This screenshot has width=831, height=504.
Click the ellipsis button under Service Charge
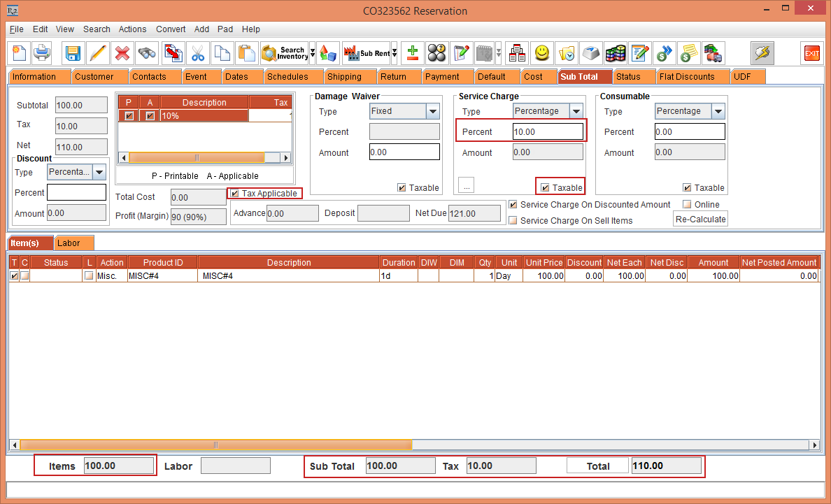tap(466, 185)
